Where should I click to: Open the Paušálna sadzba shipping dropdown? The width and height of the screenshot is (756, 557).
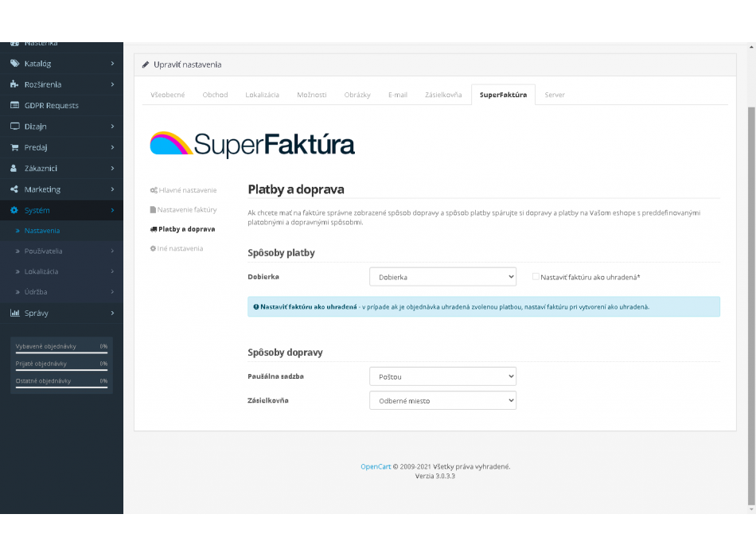pos(442,376)
